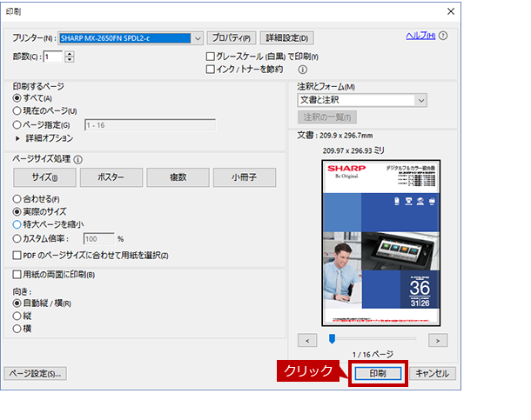The height and width of the screenshot is (420, 531).
Task: Expand 詳細オプション section
Action: [17, 138]
